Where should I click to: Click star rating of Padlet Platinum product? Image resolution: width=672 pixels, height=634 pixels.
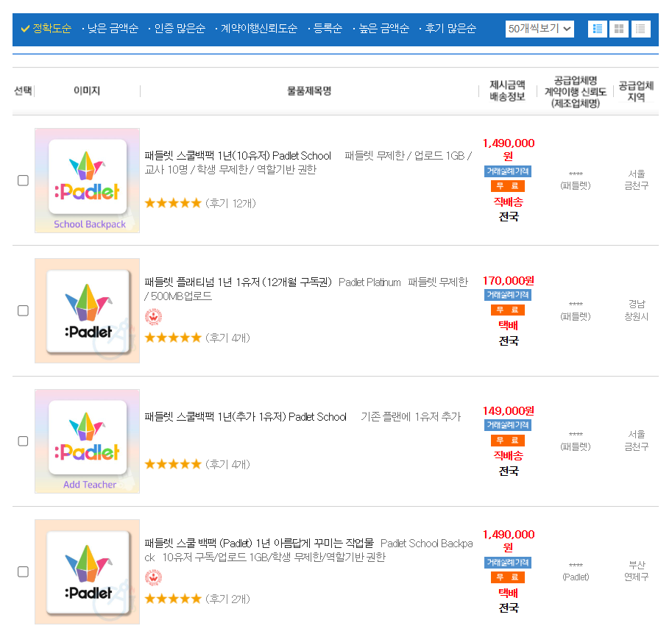point(173,338)
